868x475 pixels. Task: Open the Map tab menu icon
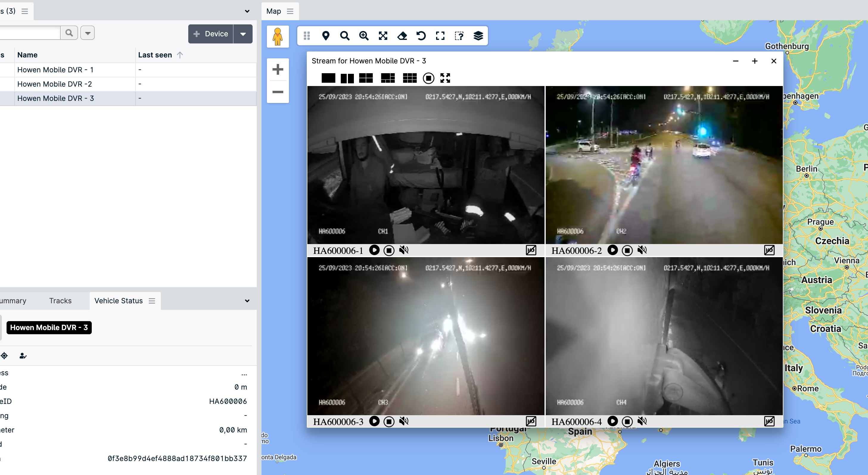[290, 11]
